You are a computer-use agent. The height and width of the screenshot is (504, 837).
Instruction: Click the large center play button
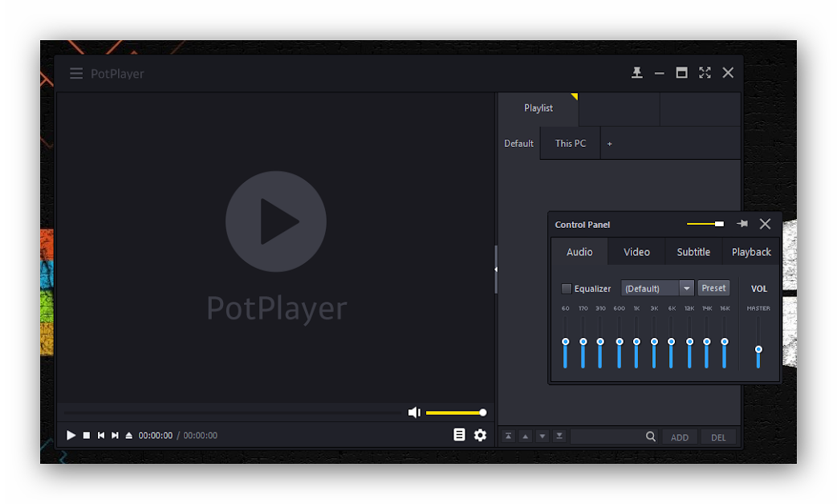coord(276,222)
